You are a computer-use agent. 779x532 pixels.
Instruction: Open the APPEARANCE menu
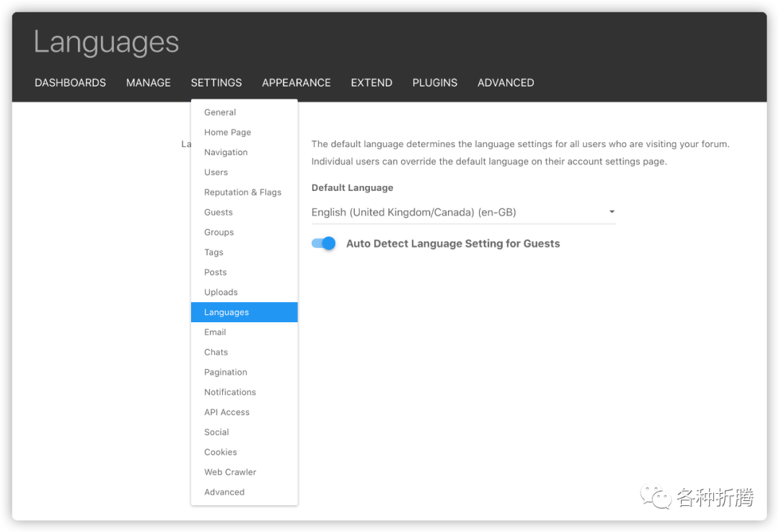tap(296, 82)
